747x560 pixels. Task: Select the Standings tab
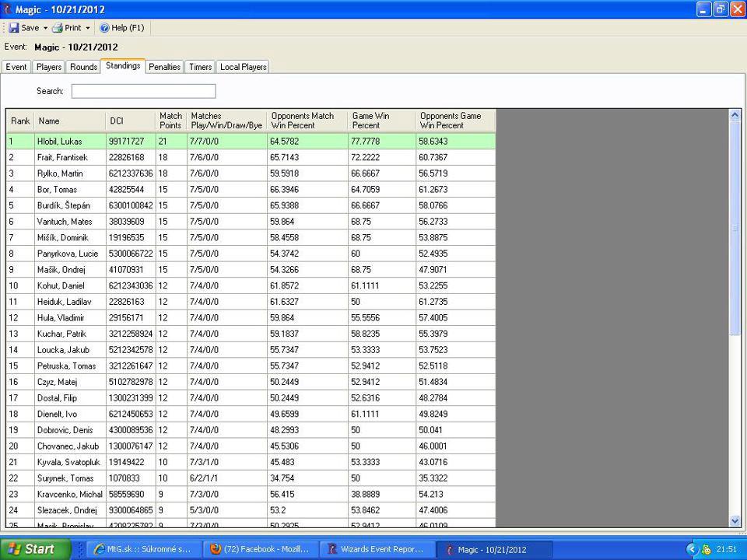pyautogui.click(x=123, y=66)
